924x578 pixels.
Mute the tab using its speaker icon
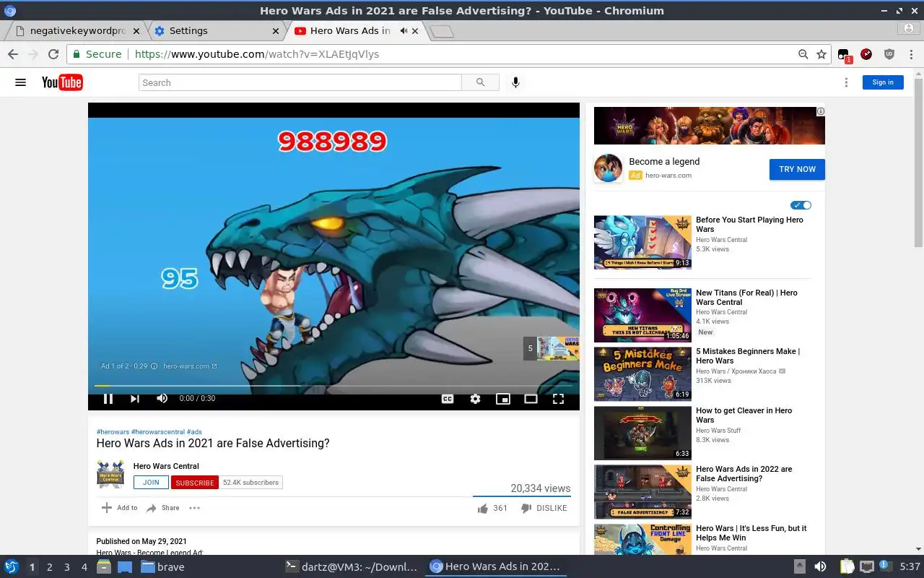coord(403,31)
